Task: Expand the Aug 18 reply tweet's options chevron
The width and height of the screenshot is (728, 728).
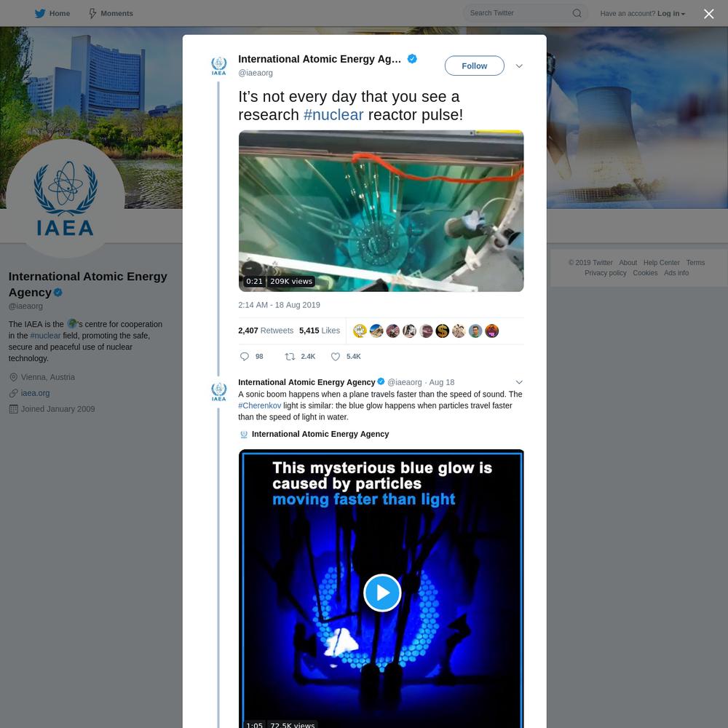Action: pyautogui.click(x=519, y=382)
